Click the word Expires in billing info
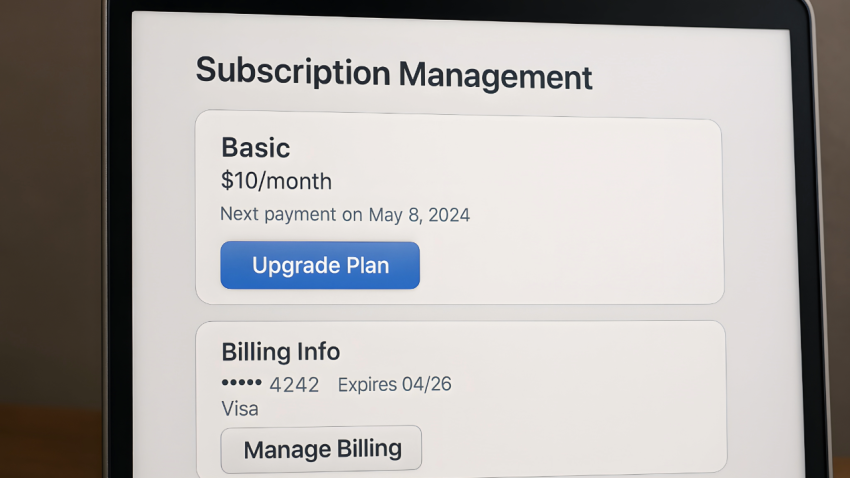 point(368,385)
